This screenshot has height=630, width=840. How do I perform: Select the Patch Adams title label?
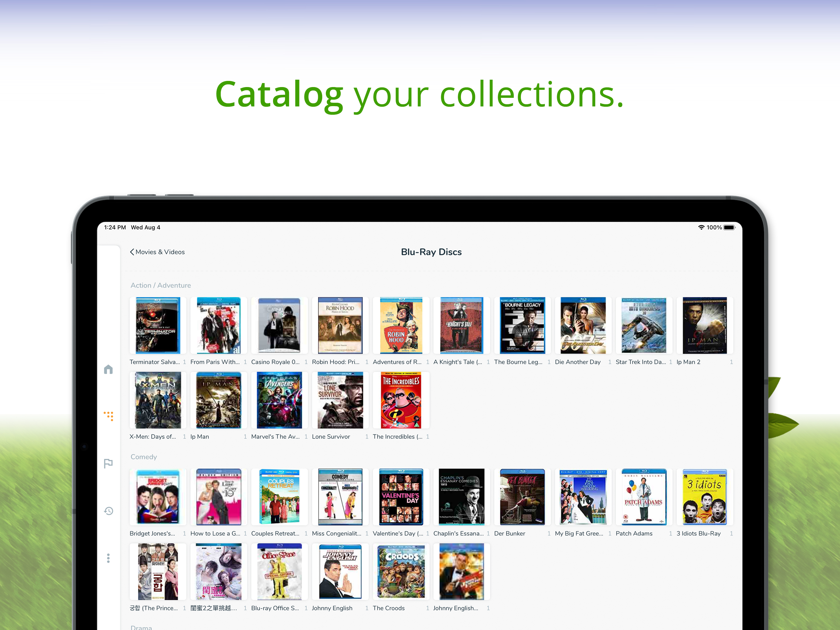point(634,533)
